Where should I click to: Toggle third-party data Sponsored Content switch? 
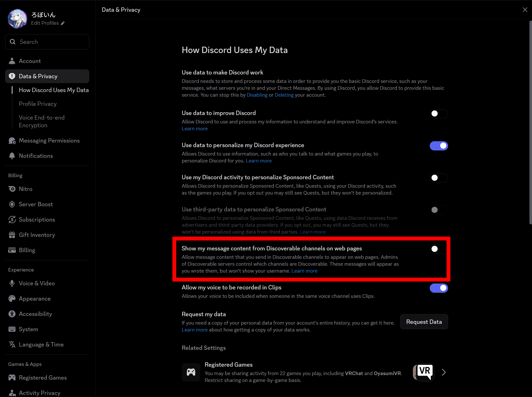(x=439, y=210)
